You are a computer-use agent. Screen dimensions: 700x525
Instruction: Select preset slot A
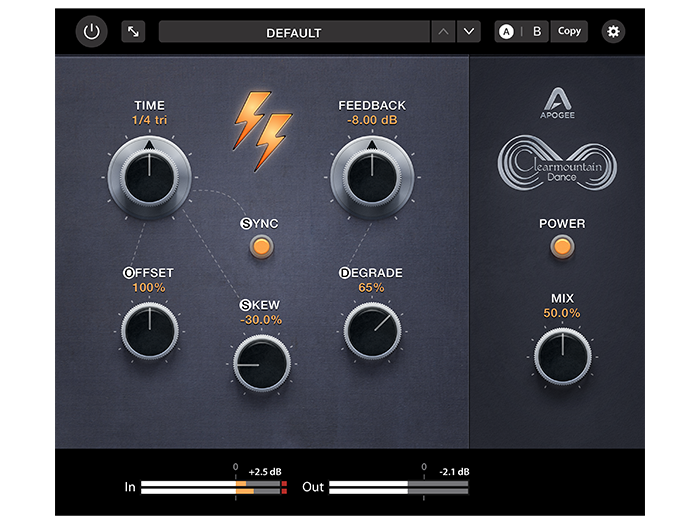pyautogui.click(x=507, y=32)
